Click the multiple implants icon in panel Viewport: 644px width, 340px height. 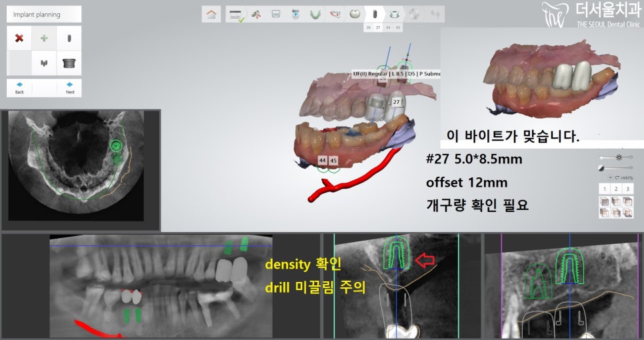point(44,63)
